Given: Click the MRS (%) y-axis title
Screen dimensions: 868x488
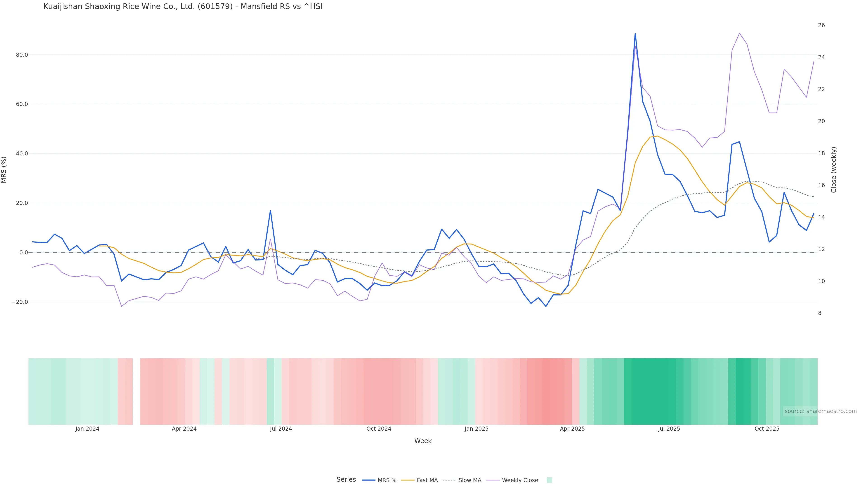Looking at the screenshot, I should click(x=4, y=170).
